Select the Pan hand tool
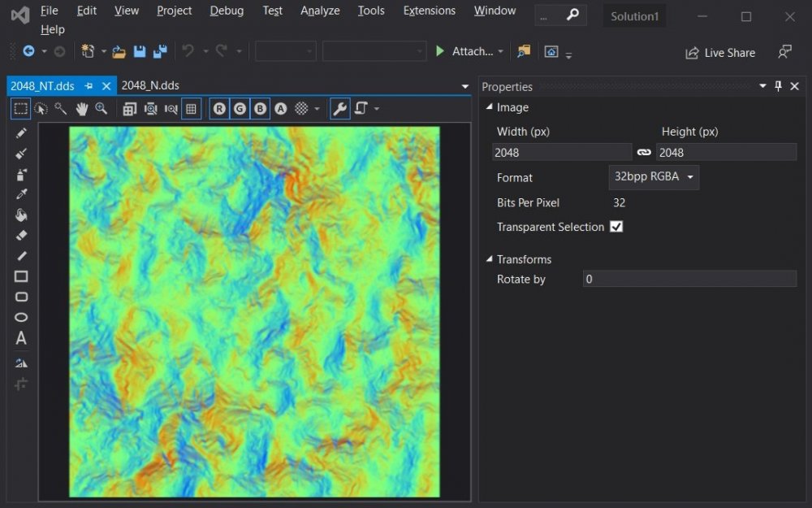 81,108
